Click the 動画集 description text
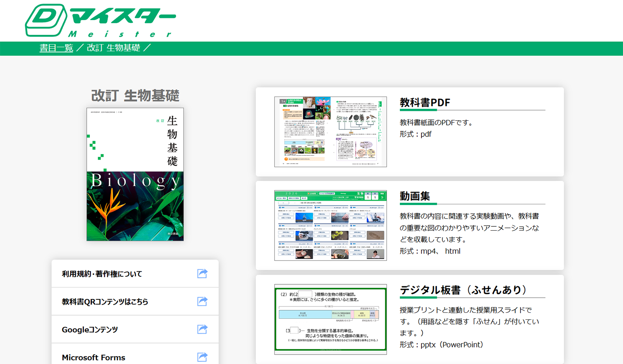 point(469,228)
